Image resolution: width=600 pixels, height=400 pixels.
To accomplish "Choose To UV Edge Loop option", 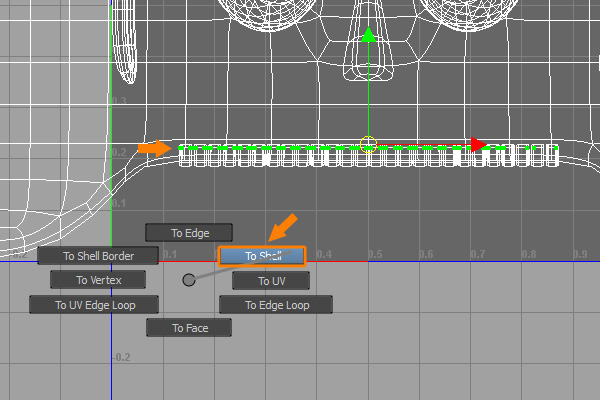I will point(94,305).
